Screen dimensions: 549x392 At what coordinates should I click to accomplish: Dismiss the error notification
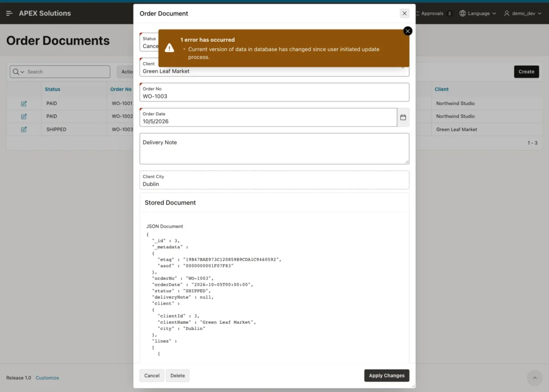click(407, 31)
